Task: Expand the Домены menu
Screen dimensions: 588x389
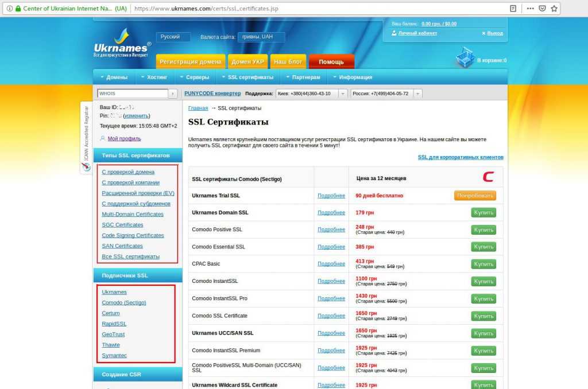Action: point(114,77)
